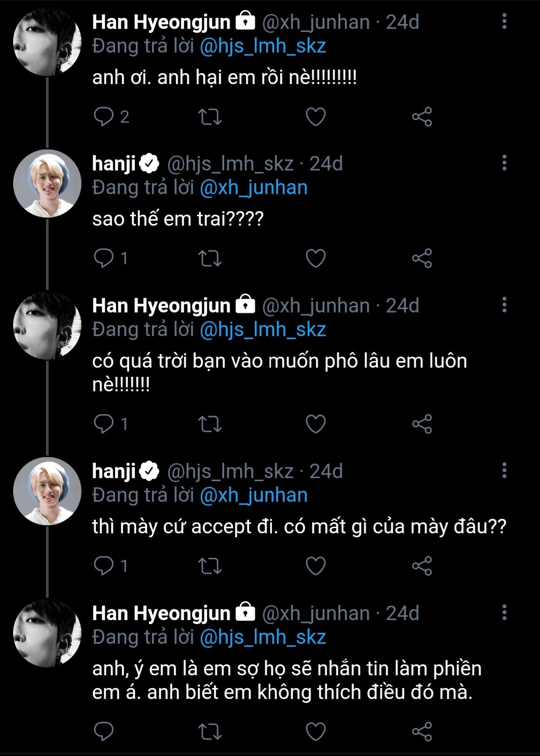540x756 pixels.
Task: Open more options on "thì mày cứ accept" tweet
Action: (x=504, y=470)
